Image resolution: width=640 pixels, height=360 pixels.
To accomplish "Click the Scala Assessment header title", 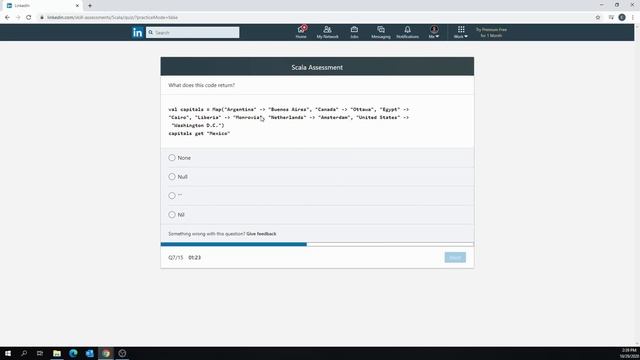I will [317, 67].
